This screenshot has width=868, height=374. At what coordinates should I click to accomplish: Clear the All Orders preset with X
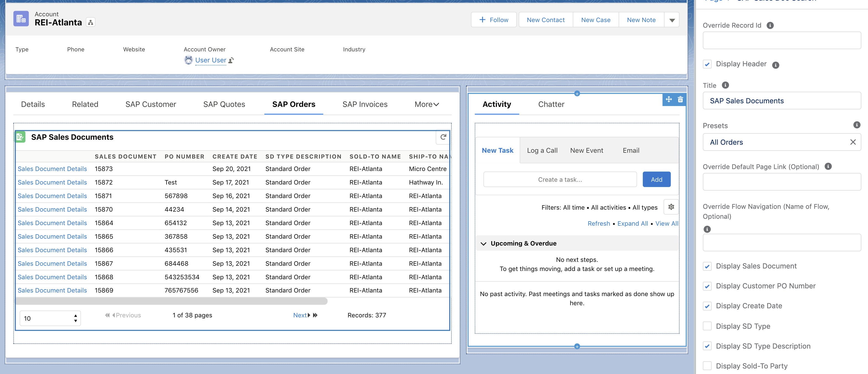[853, 142]
